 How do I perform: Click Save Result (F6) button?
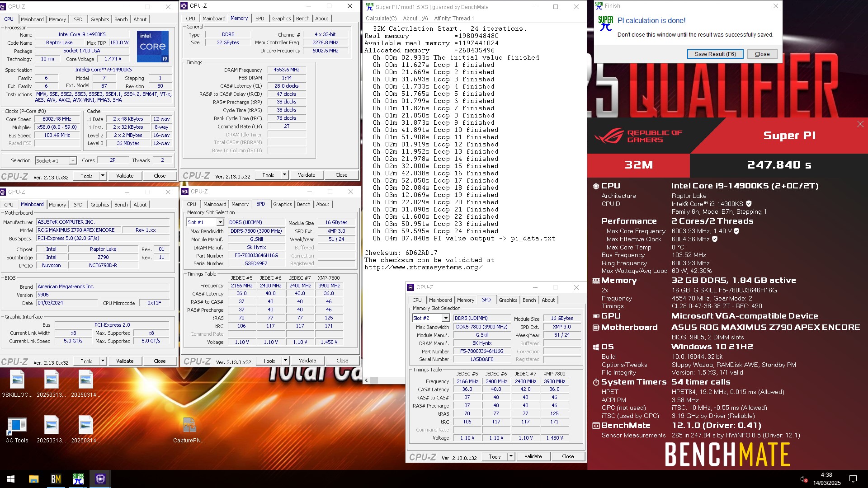715,54
